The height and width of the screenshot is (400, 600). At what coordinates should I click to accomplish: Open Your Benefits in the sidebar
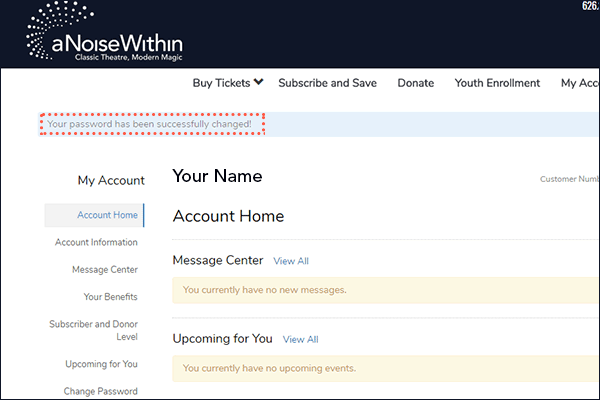click(x=110, y=296)
